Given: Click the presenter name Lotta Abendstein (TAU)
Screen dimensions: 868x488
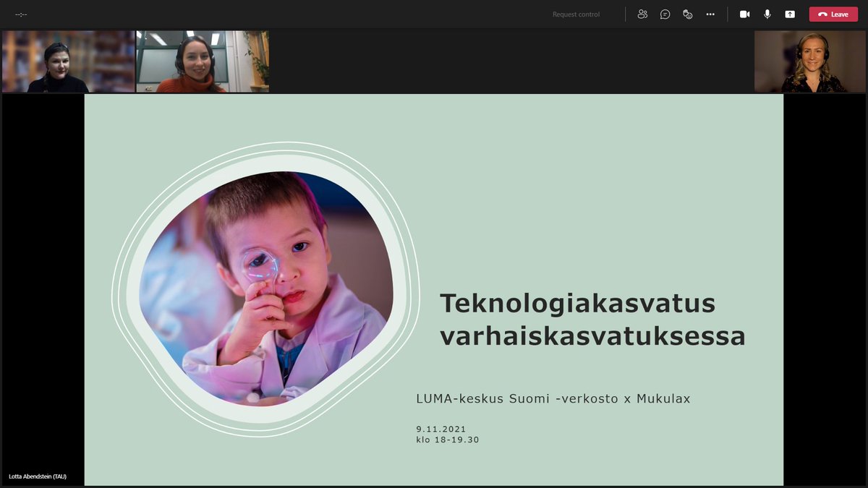Looking at the screenshot, I should [38, 476].
